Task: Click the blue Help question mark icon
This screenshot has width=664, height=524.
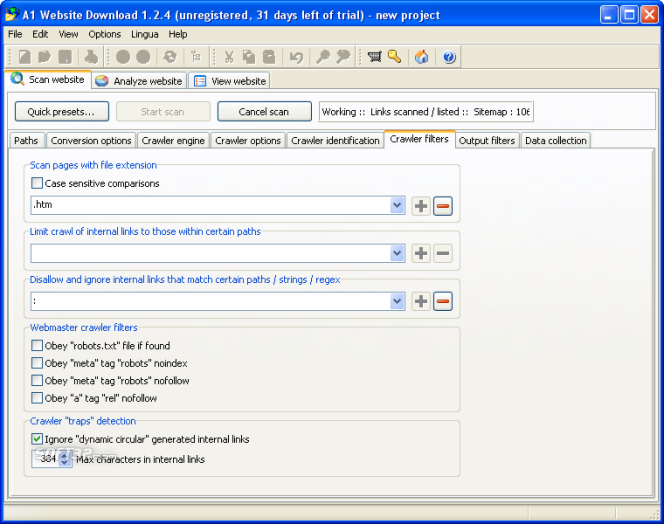Action: tap(449, 56)
